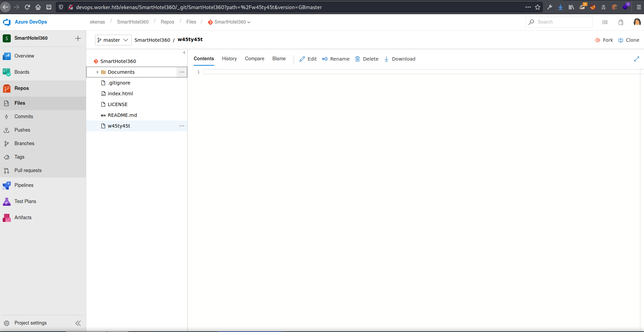
Task: Click the Delete button
Action: [367, 59]
